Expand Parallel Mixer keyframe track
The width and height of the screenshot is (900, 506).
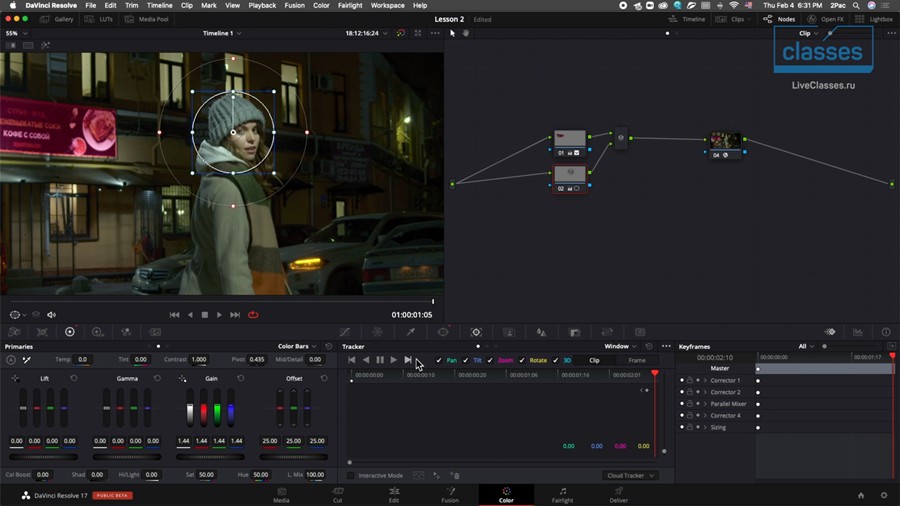pos(705,404)
